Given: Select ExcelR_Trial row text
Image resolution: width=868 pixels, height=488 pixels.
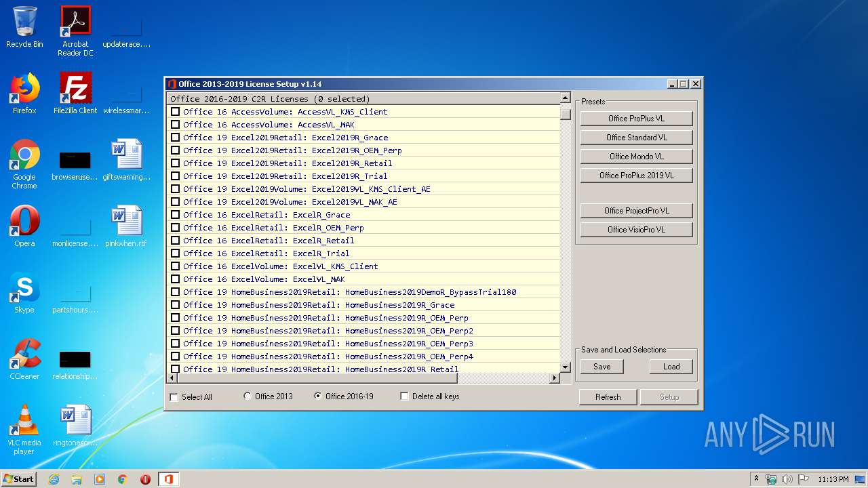Looking at the screenshot, I should 267,253.
